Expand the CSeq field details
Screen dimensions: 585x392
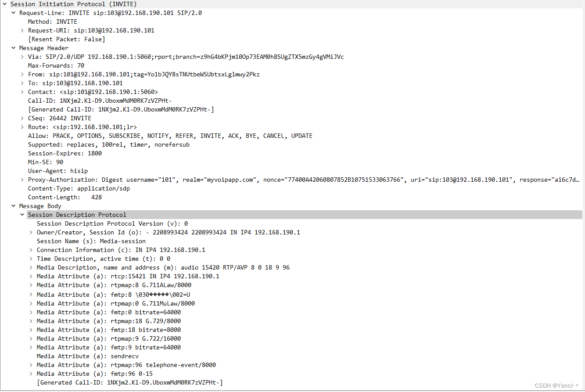(x=22, y=118)
